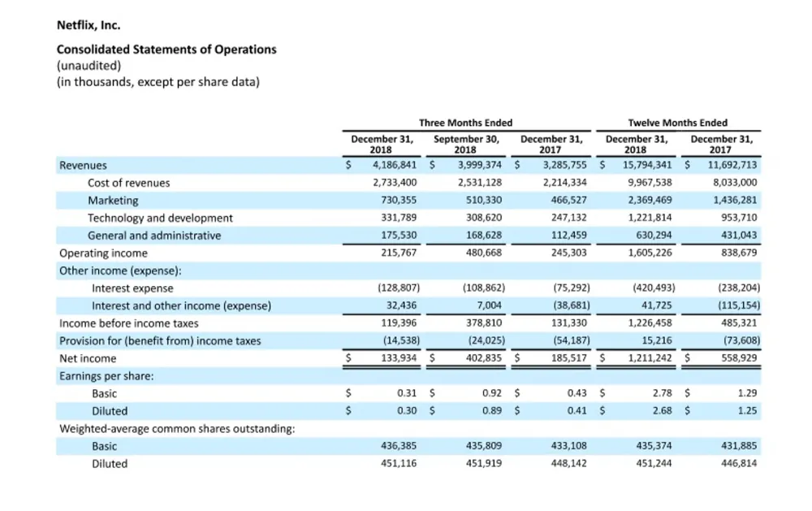The width and height of the screenshot is (812, 511).
Task: Select net income value 133,934
Action: pos(399,358)
